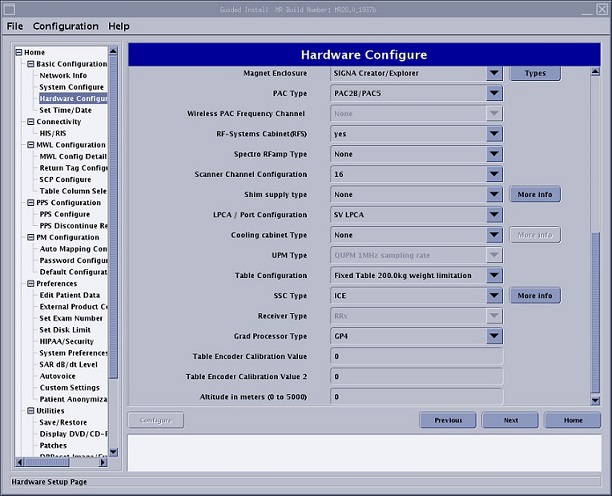This screenshot has height=496, width=612.
Task: Click the Types button
Action: (x=535, y=73)
